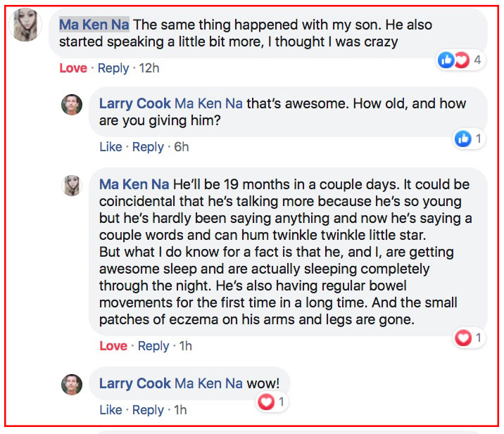Click Ma Ken Na mention in "that's awesome" reply
Viewport: 504px width, 434px height.
[208, 103]
